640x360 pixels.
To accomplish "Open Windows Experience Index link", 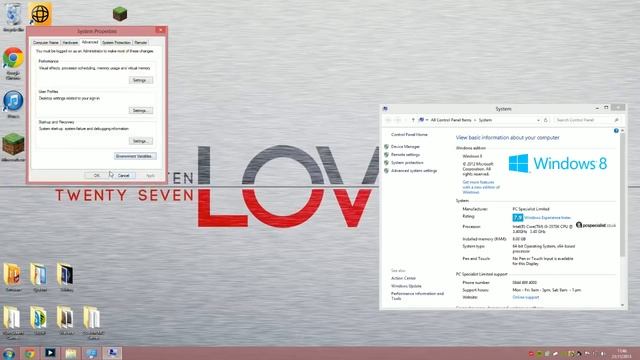I will 547,218.
